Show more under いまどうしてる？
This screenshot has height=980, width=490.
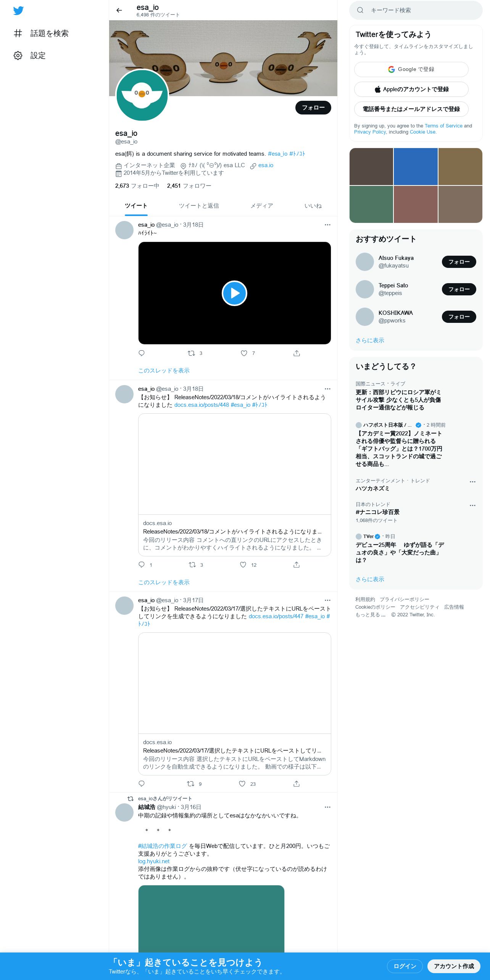370,579
